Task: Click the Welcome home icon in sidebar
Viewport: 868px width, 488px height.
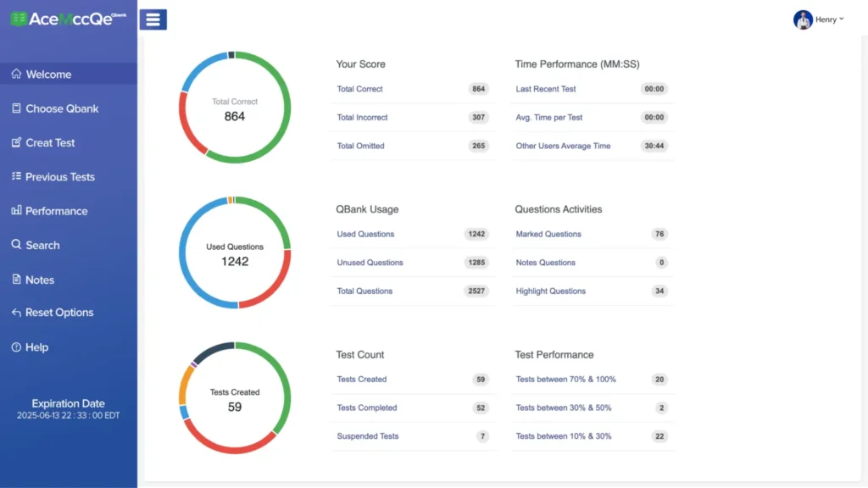Action: 16,75
